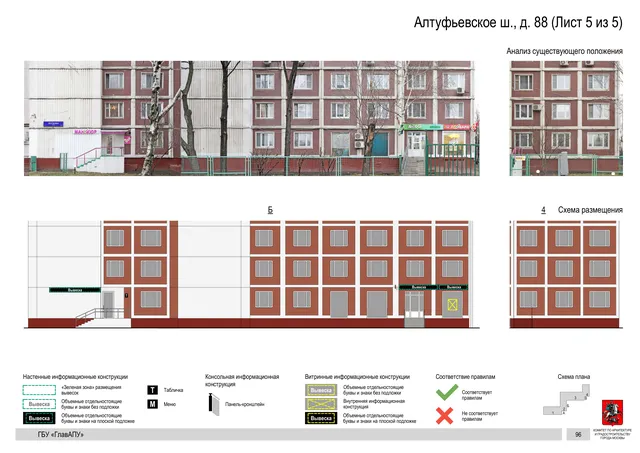Screen dimensions: 640x453
Task: Click the underlined facade label «Б»
Action: 270,210
